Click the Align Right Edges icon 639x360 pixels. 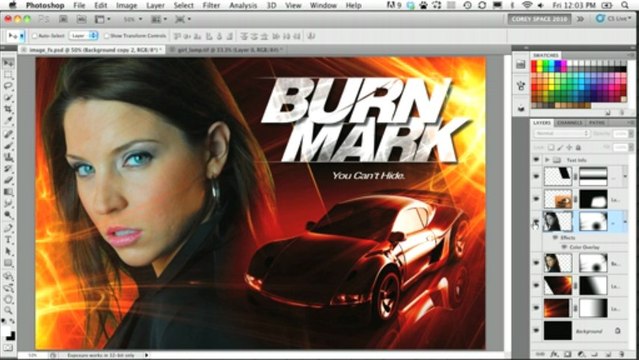tap(229, 36)
